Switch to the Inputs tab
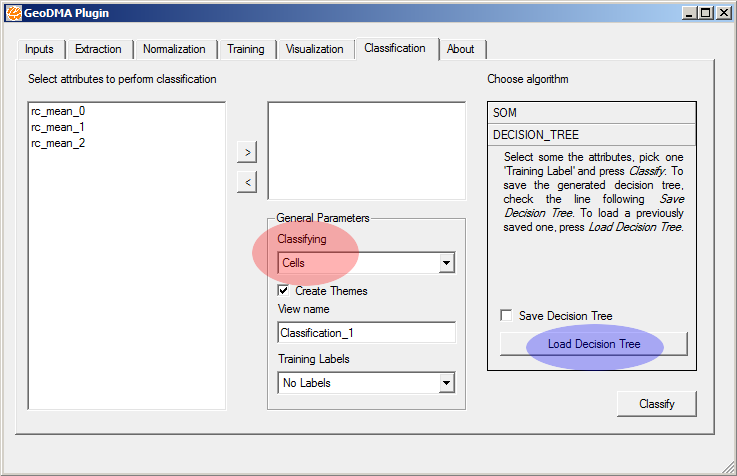This screenshot has width=737, height=476. 40,49
